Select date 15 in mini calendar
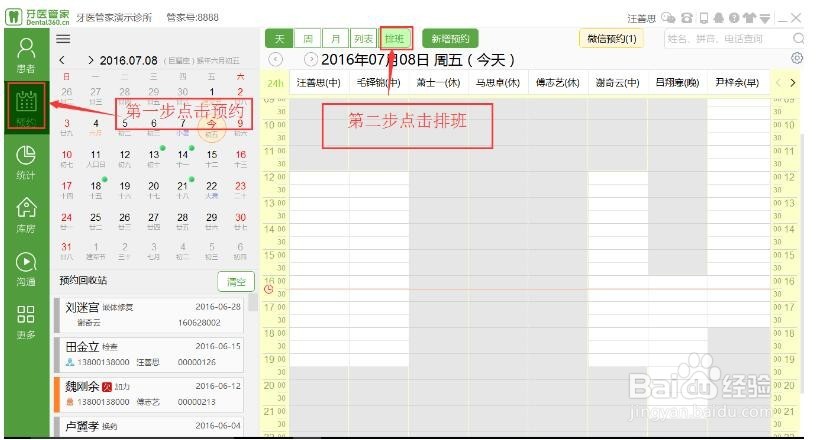This screenshot has height=440, width=820. (x=212, y=158)
